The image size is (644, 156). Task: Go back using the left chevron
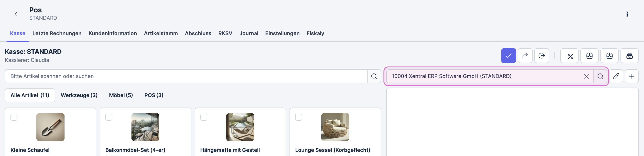coord(16,14)
